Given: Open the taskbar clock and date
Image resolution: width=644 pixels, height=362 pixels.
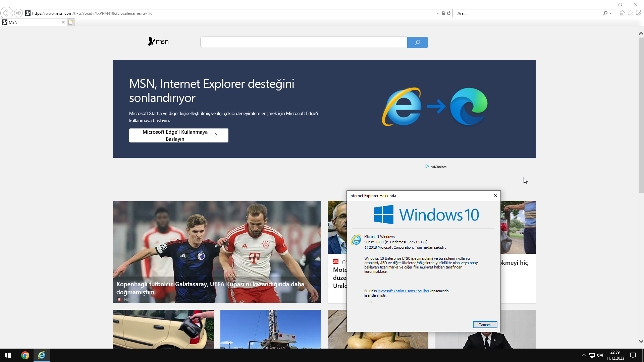Looking at the screenshot, I should 615,355.
